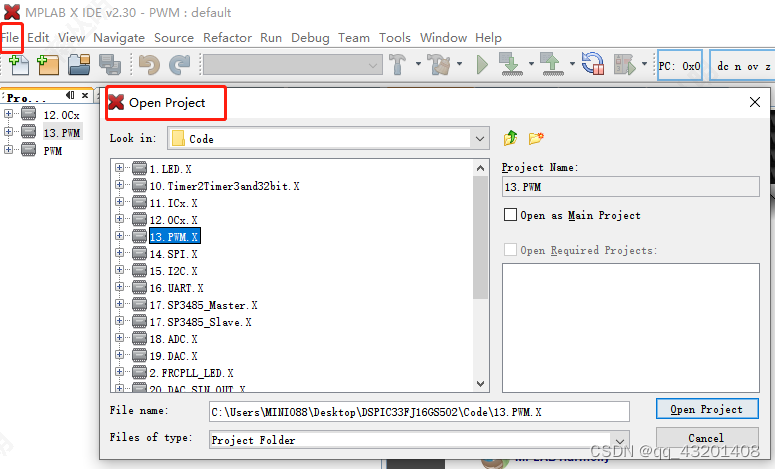
Task: Select PWM project in Projects panel
Action: 53,151
